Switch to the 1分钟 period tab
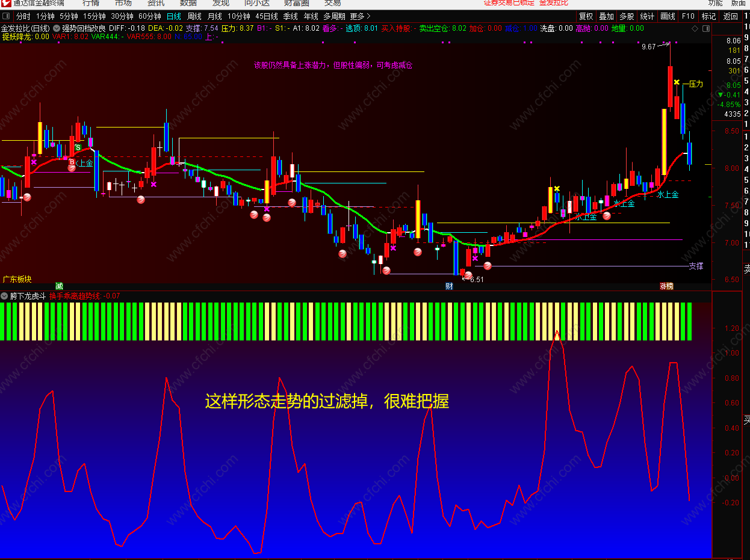The height and width of the screenshot is (560, 750). [45, 16]
